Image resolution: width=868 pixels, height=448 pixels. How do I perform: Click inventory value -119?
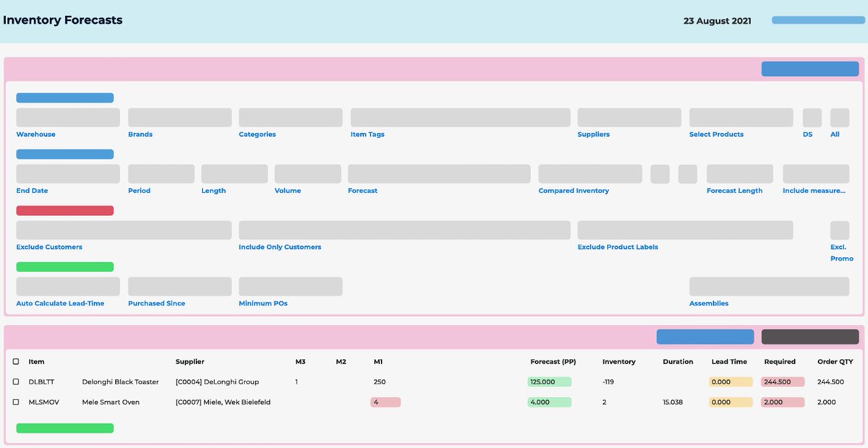[x=610, y=381]
